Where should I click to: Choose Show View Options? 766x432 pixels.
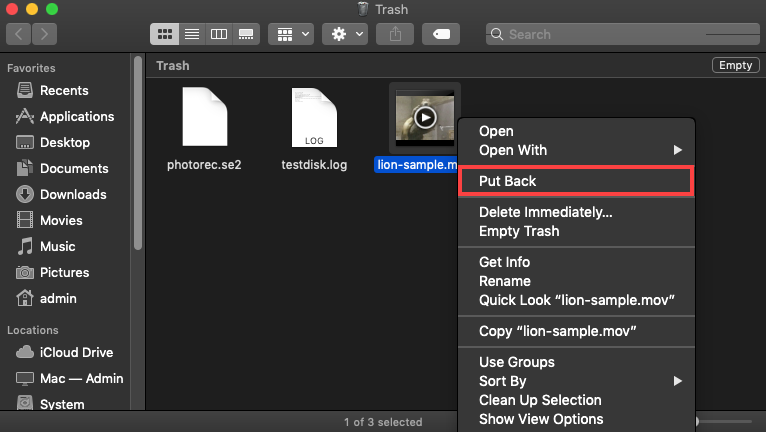[576, 419]
